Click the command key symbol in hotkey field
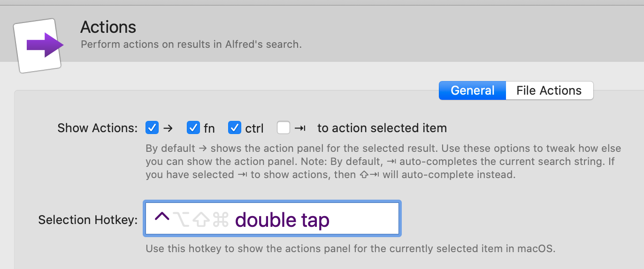 point(221,219)
